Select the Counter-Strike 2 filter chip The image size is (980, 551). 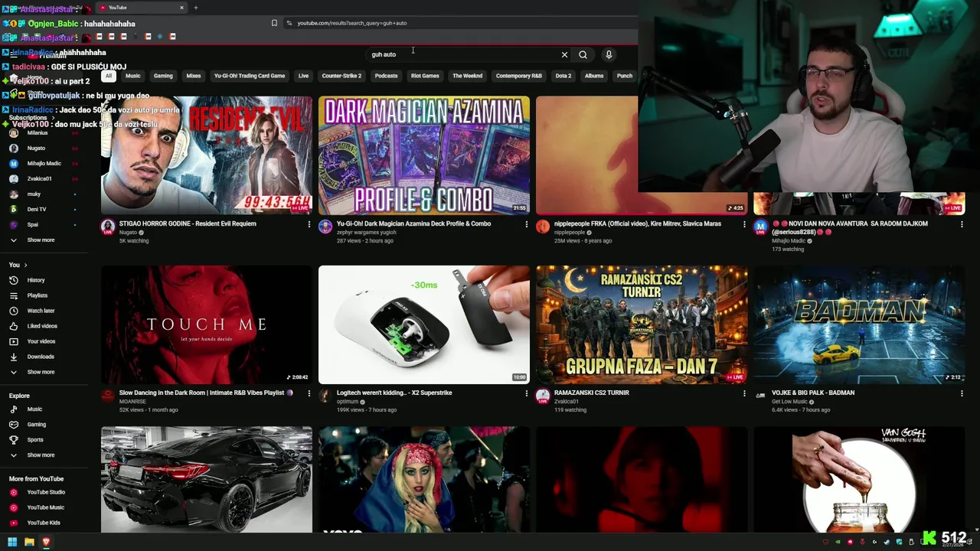coord(341,76)
